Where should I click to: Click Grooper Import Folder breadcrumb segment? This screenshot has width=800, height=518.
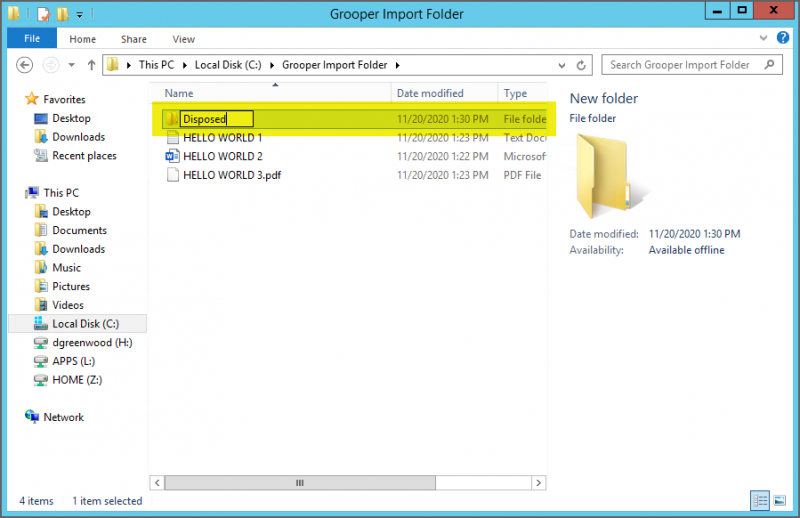(335, 65)
